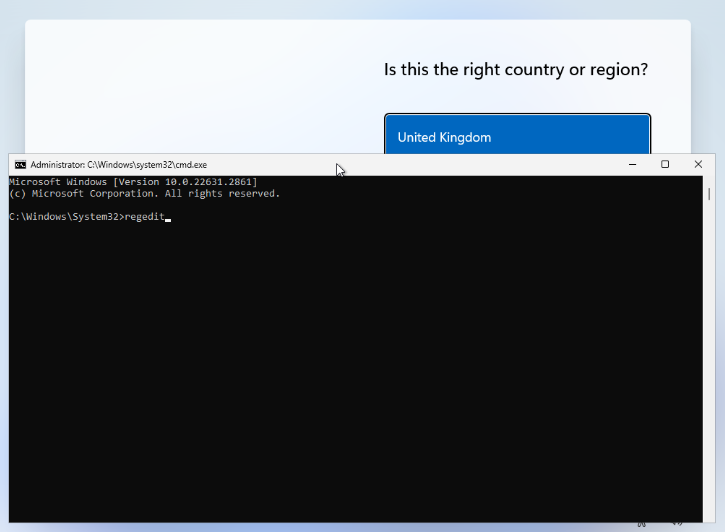Image resolution: width=725 pixels, height=532 pixels.
Task: Click the cmd.exe vertical scrollbar thumb
Action: click(709, 194)
